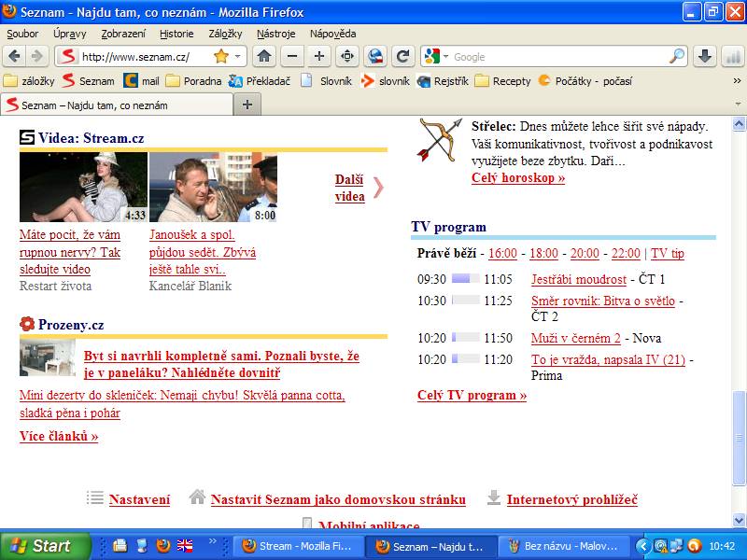Click the search magnifier icon
The width and height of the screenshot is (747, 560).
click(676, 57)
